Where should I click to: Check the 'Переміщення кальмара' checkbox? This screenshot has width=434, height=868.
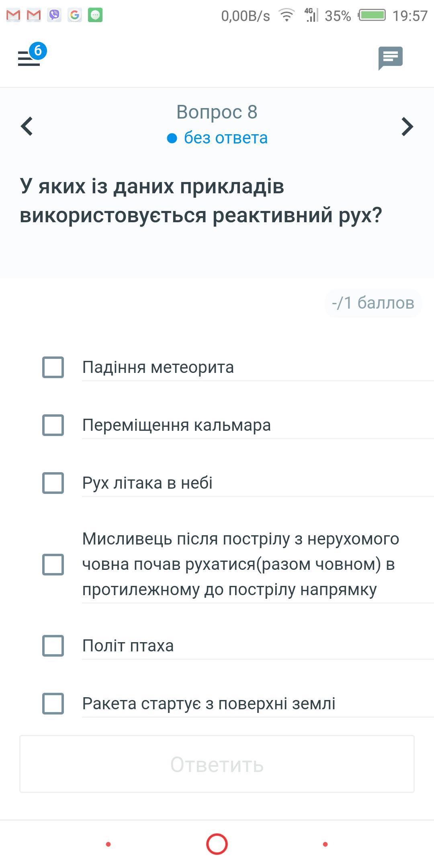[x=53, y=425]
